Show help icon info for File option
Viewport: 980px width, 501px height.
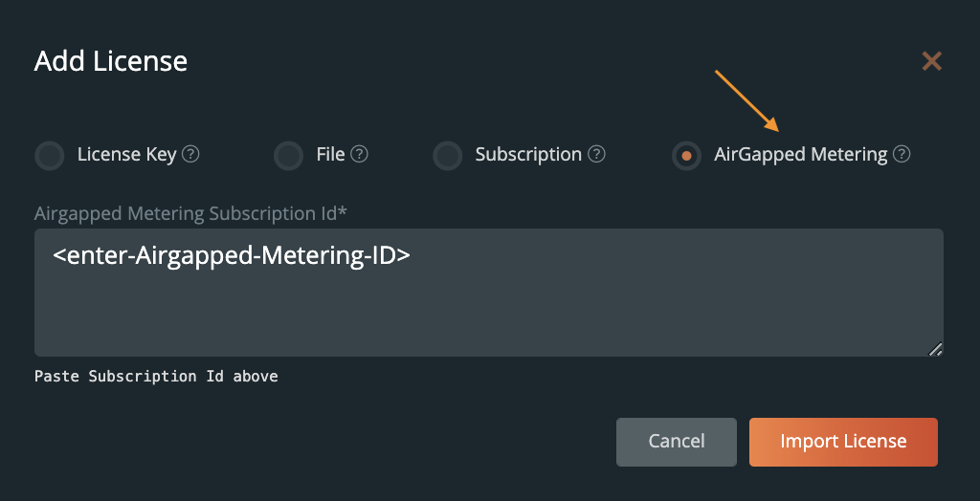pos(359,154)
